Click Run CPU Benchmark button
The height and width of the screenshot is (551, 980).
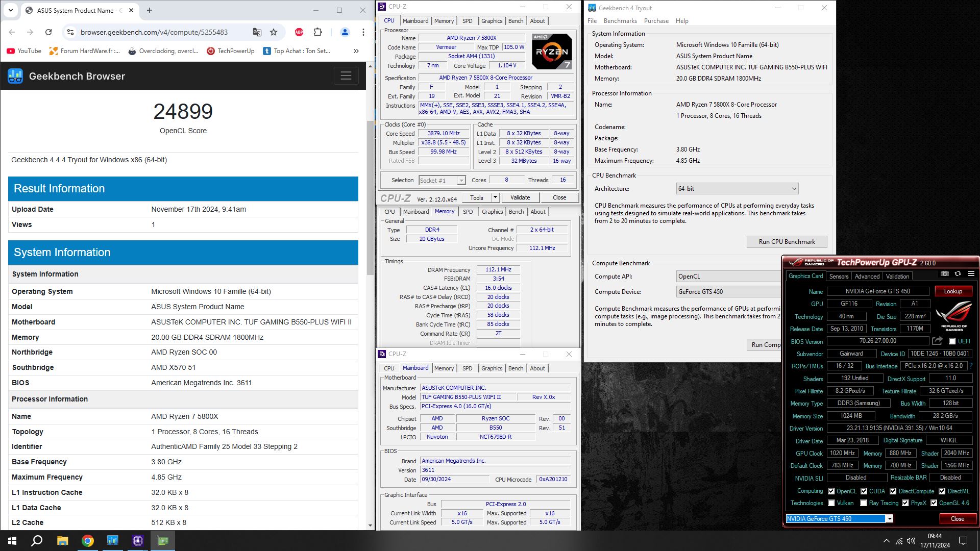point(787,242)
